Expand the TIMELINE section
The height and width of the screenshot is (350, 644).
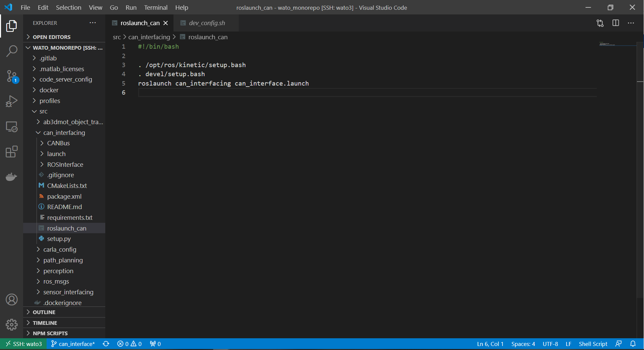tap(64, 323)
